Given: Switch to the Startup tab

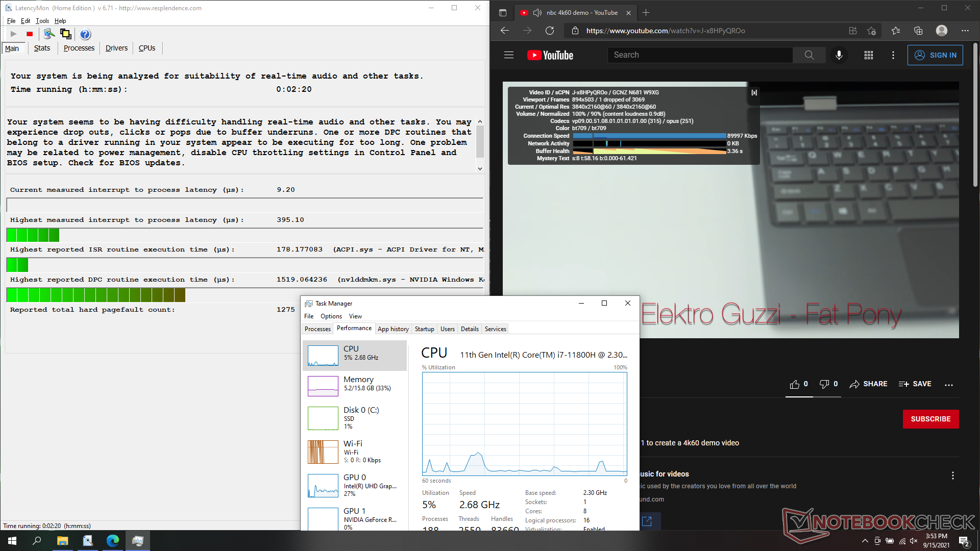Looking at the screenshot, I should [424, 329].
